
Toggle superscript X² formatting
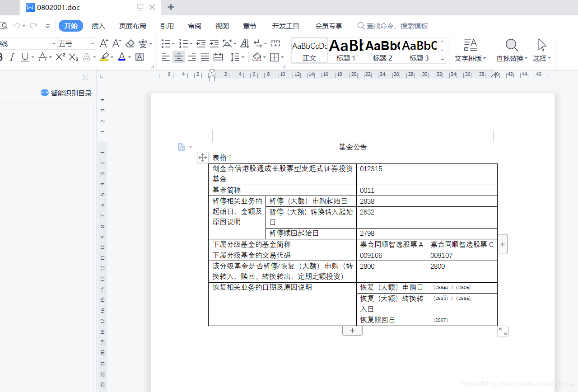click(61, 57)
